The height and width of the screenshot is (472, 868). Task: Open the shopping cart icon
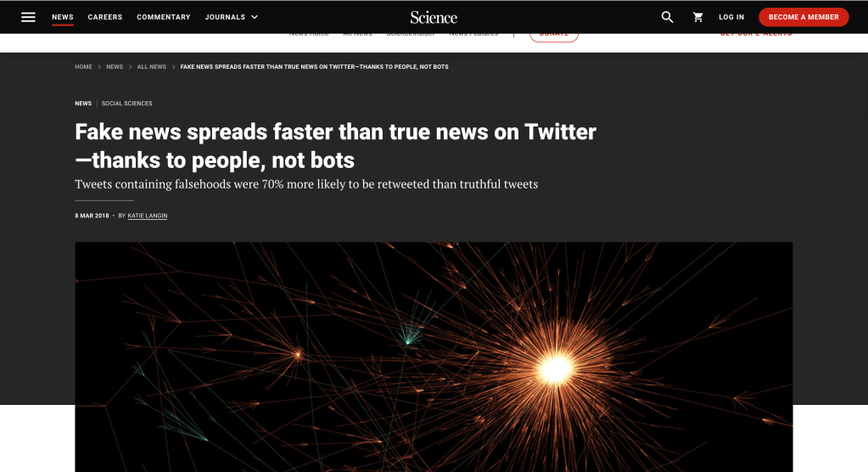click(x=698, y=17)
